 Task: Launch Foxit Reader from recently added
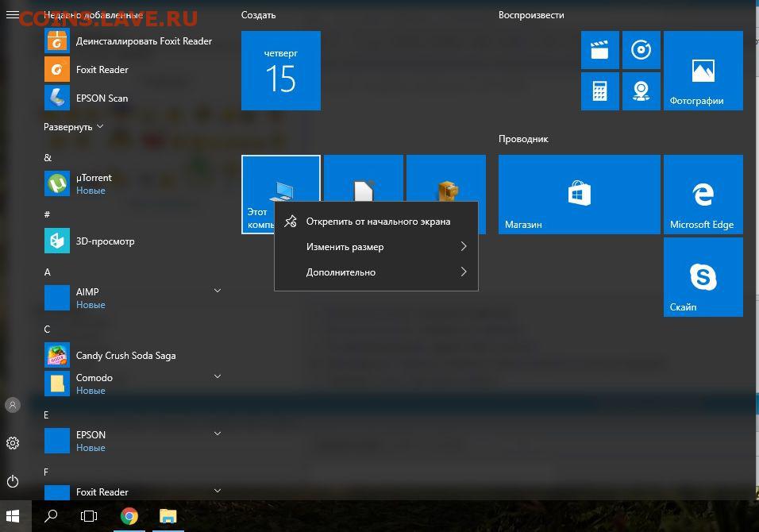(57, 69)
